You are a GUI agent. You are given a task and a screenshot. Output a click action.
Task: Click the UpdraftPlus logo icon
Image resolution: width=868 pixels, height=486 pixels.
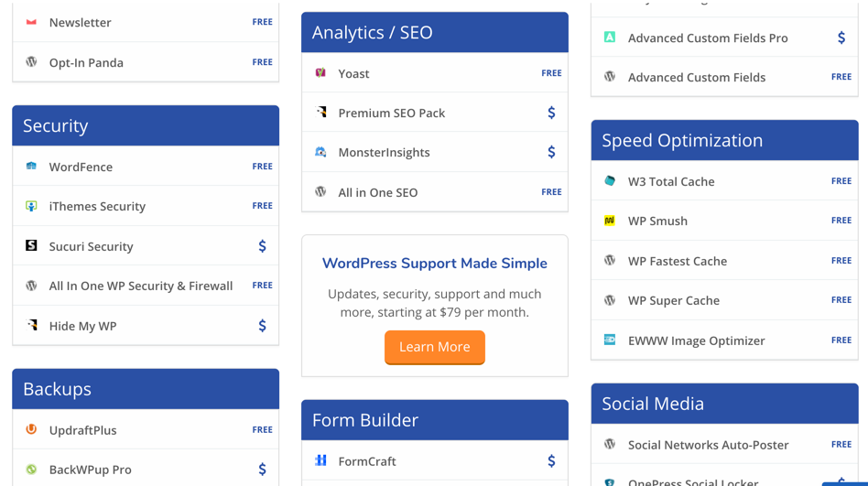pyautogui.click(x=31, y=429)
